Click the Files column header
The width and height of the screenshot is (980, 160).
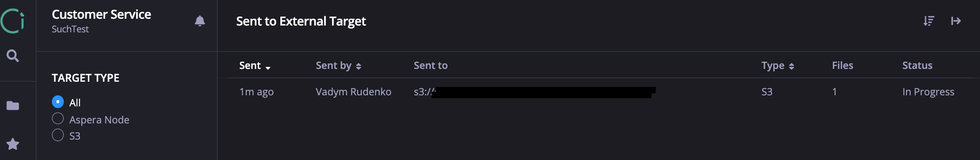[x=843, y=66]
